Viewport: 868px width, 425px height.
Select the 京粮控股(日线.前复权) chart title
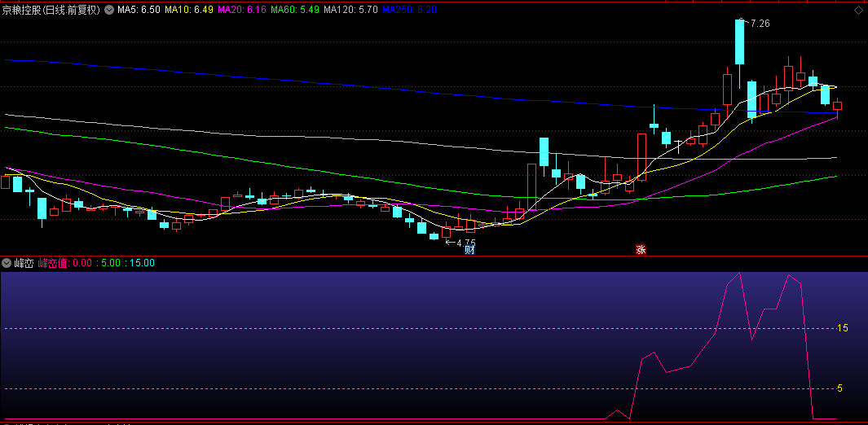(x=51, y=10)
